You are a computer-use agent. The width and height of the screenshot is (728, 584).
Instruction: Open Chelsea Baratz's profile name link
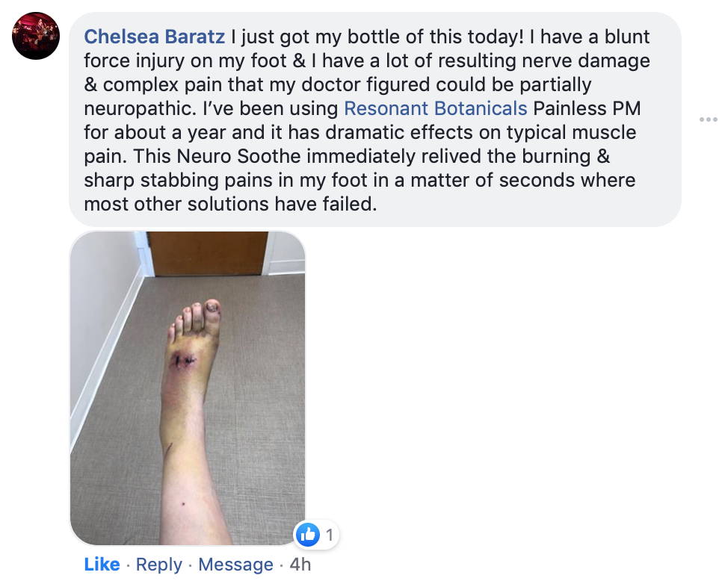pos(154,37)
